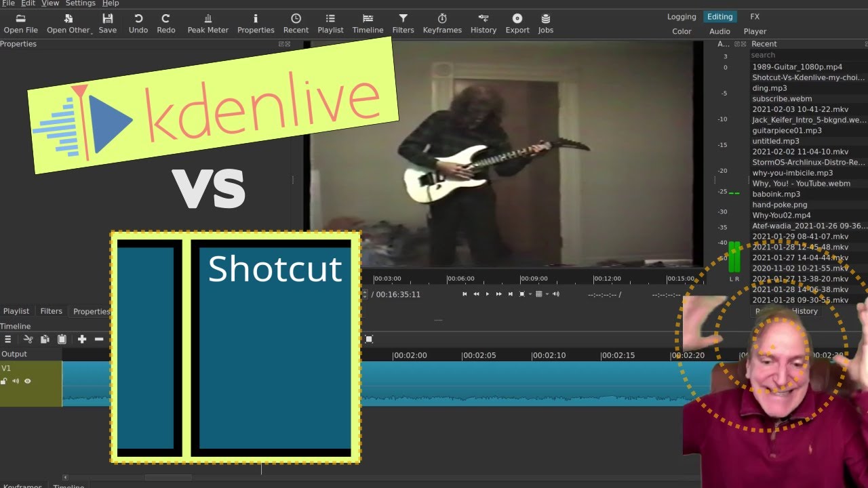
Task: Click the player volume speaker icon
Action: (556, 294)
